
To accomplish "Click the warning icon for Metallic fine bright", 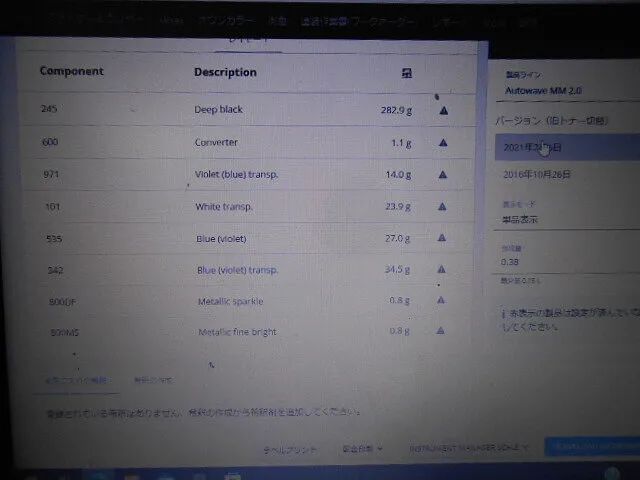I will tap(443, 331).
